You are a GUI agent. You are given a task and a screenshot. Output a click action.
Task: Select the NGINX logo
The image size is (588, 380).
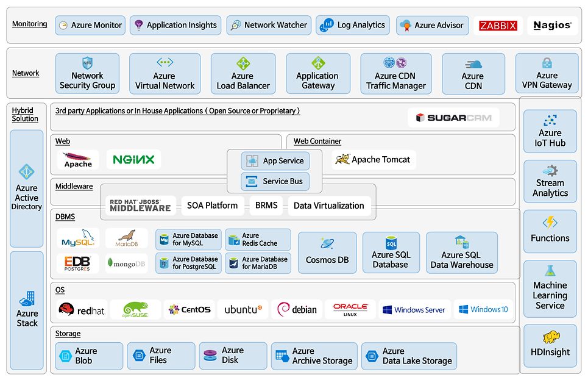(133, 160)
